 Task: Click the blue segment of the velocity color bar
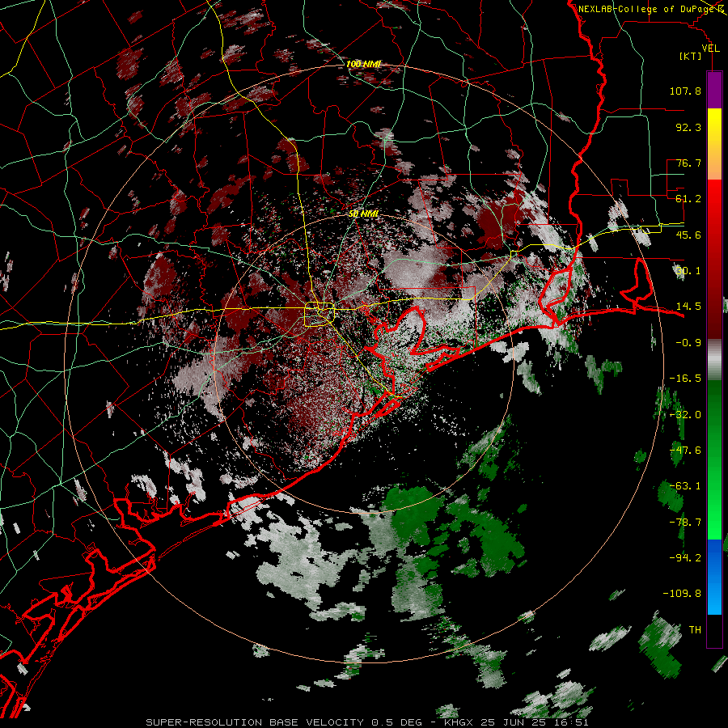click(x=714, y=577)
